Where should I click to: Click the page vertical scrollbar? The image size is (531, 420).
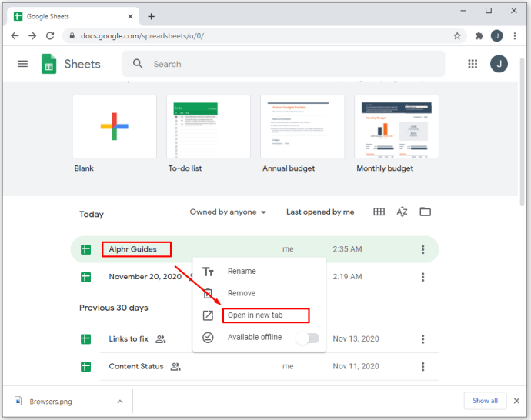pos(522,132)
